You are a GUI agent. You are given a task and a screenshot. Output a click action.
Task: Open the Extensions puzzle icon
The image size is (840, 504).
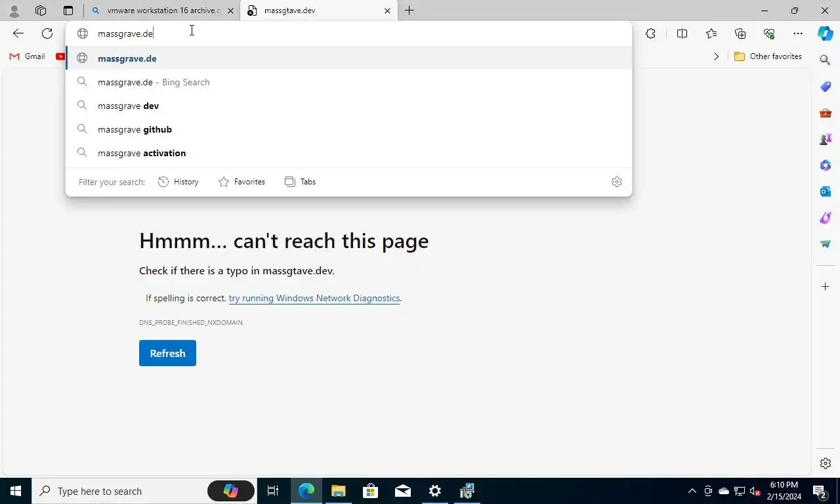click(x=650, y=33)
